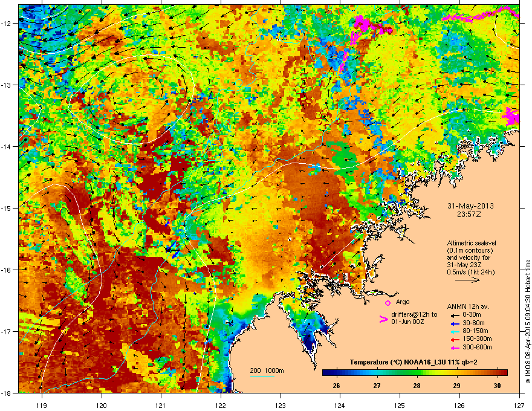This screenshot has height=411, width=532.
Task: Click the '80-150m' depth label
Action: (x=475, y=331)
